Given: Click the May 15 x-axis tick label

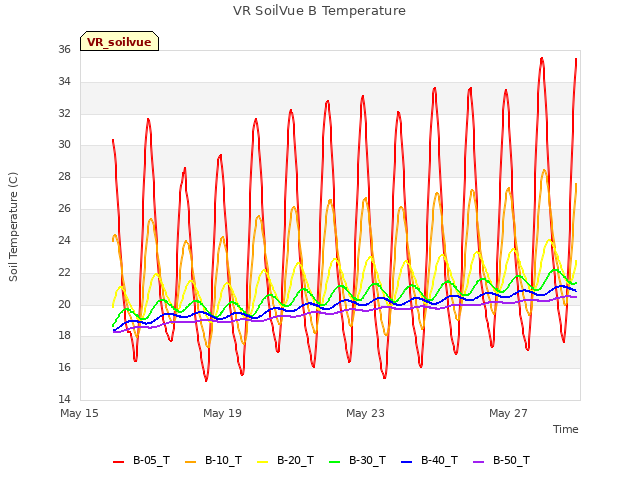Looking at the screenshot, I should tap(80, 413).
